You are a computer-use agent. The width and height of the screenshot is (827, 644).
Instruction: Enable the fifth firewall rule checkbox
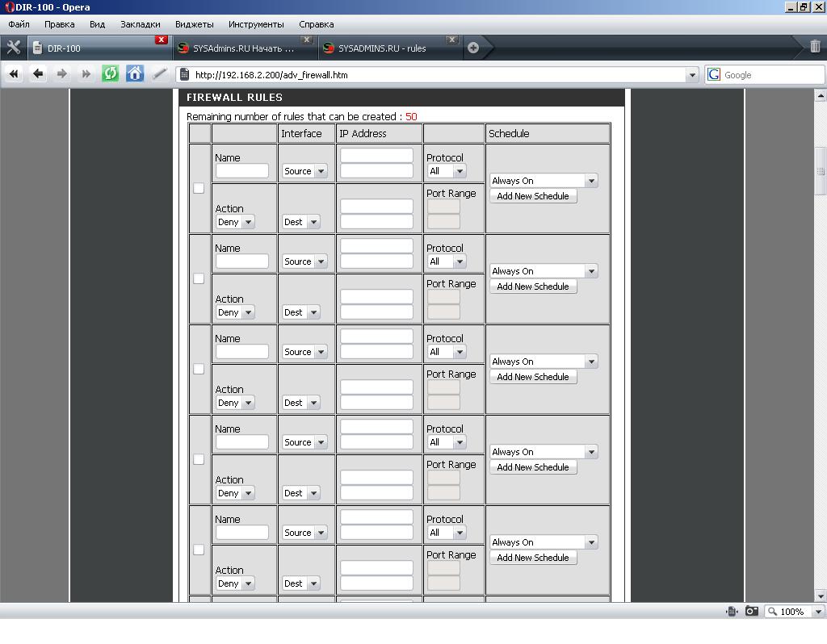(x=199, y=550)
